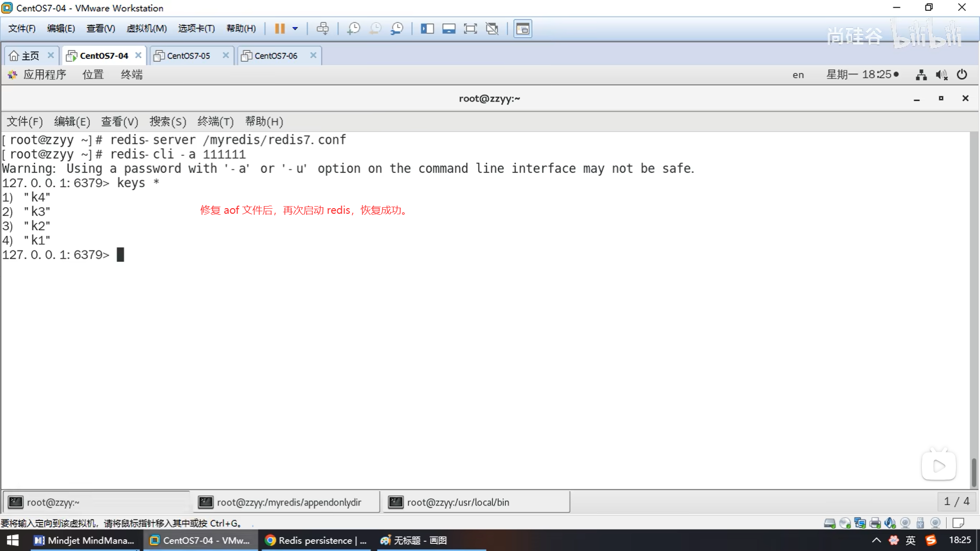This screenshot has height=551, width=980.
Task: Switch to the CentOS7-05 tab
Action: pos(188,56)
